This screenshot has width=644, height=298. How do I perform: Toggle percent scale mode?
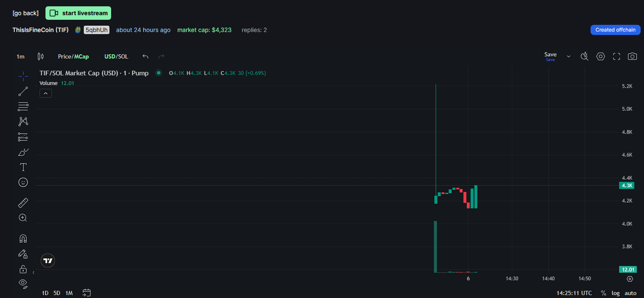click(x=604, y=293)
